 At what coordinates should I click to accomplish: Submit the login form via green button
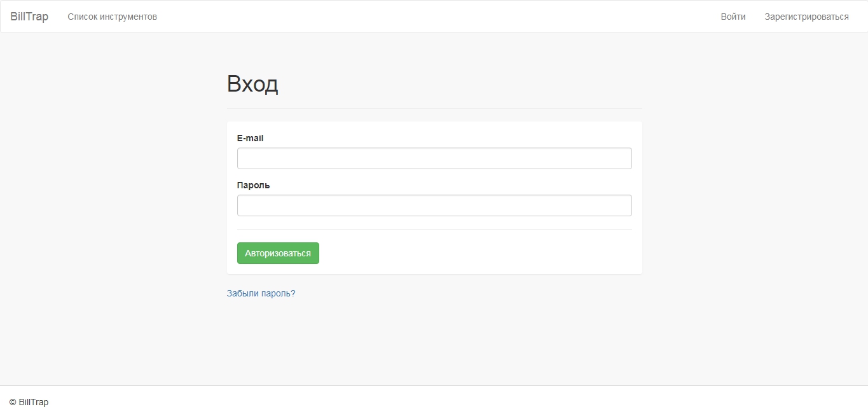[x=278, y=253]
